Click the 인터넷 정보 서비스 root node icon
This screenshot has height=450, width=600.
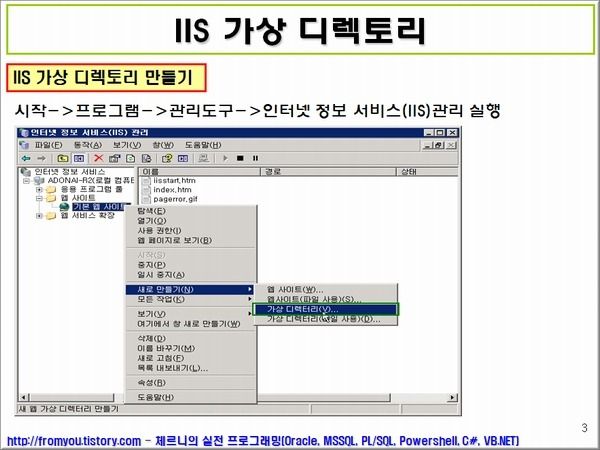(x=26, y=172)
